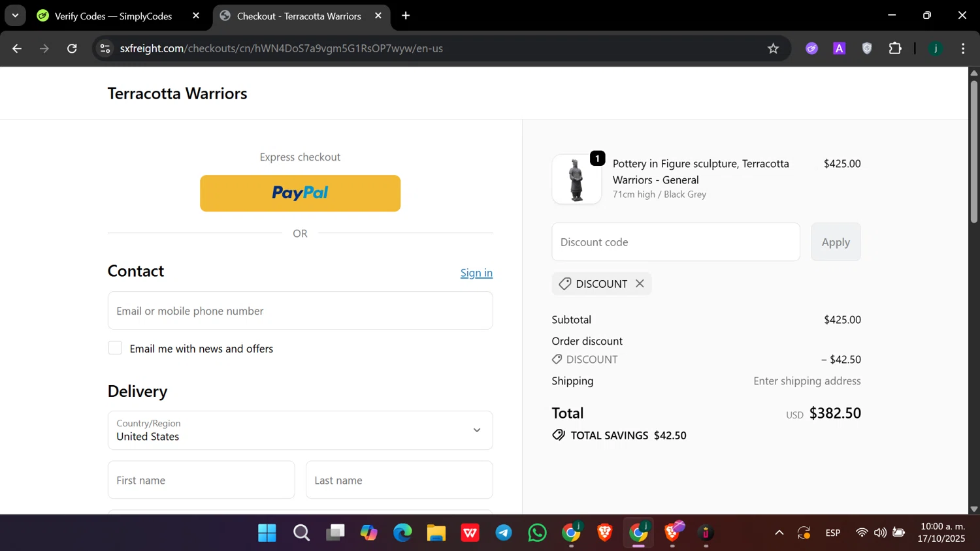Screen dimensions: 980x551
Task: Open WPS Office from the taskbar
Action: pyautogui.click(x=470, y=533)
